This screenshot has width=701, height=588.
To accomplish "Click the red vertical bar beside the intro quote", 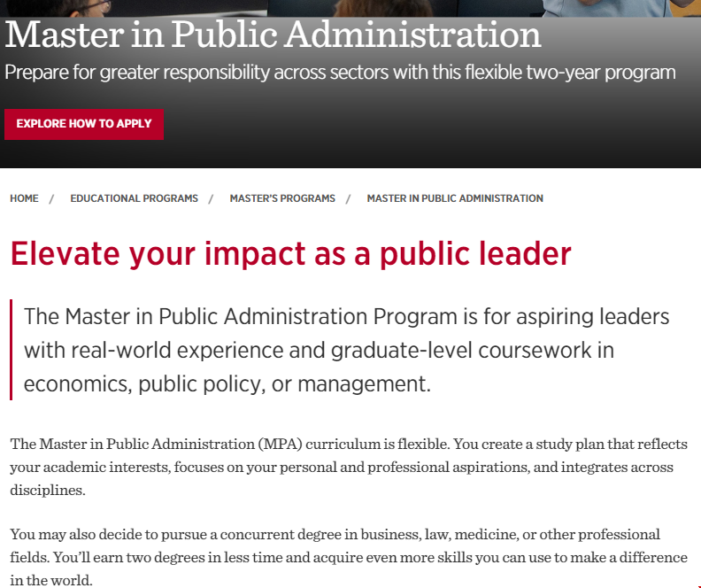I will click(x=12, y=350).
